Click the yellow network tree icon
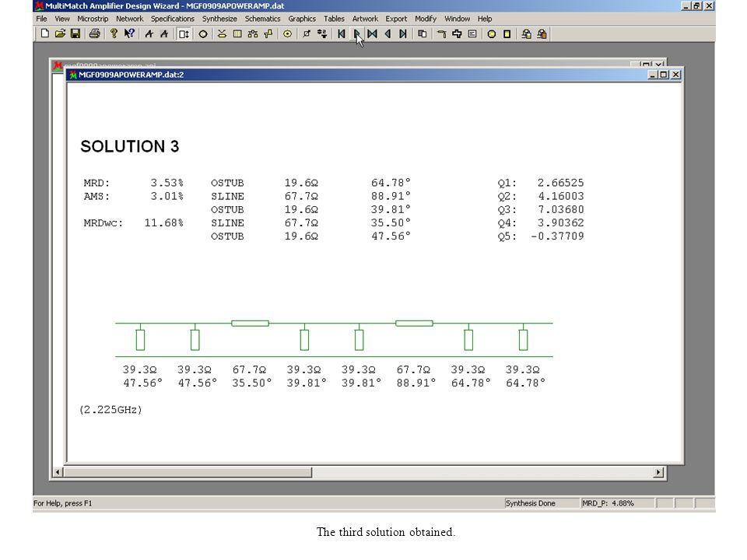 tap(252, 33)
